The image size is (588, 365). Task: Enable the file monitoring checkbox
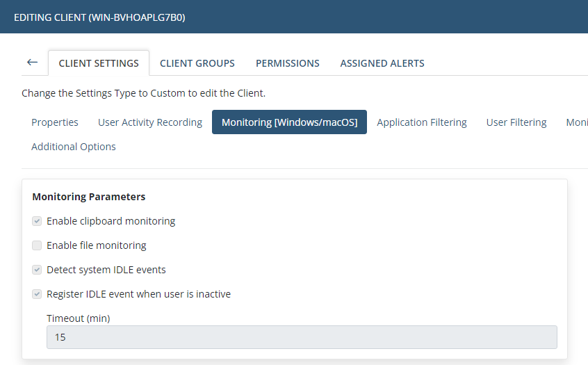pos(37,245)
